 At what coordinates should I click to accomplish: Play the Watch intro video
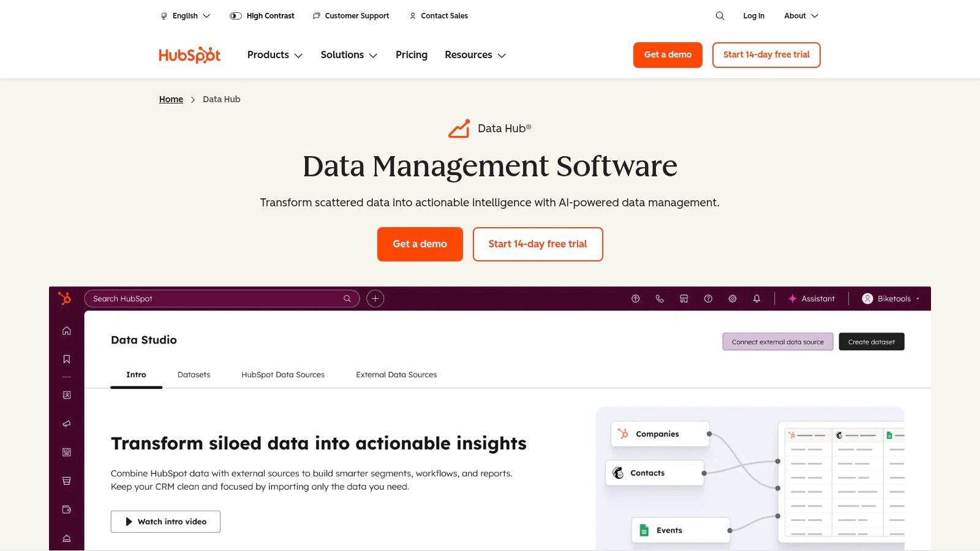coord(165,522)
